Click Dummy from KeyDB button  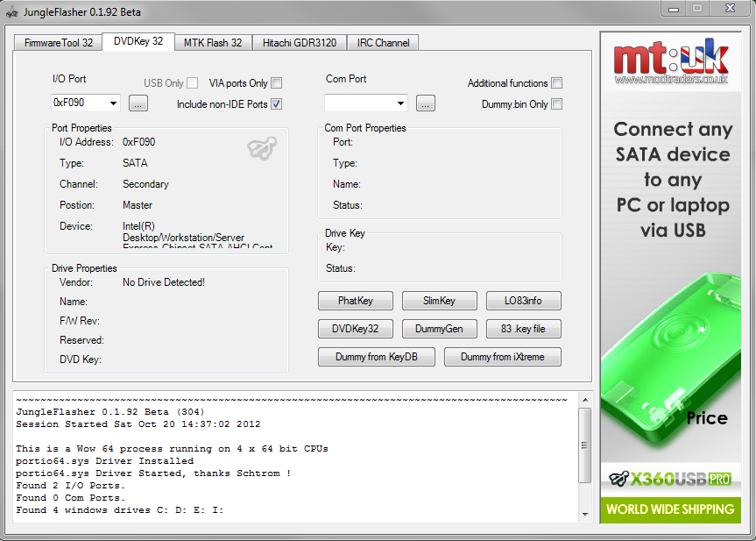coord(377,357)
